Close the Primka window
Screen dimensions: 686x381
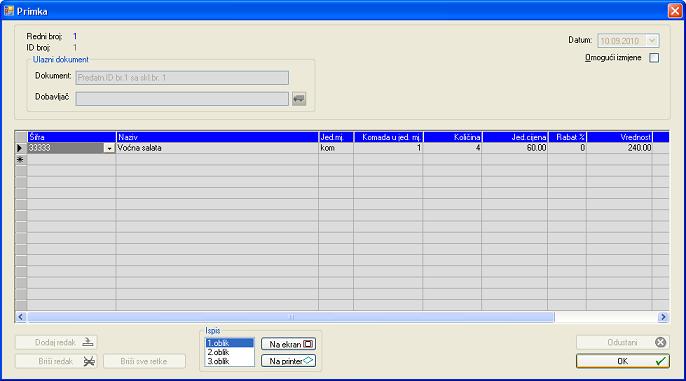point(675,11)
